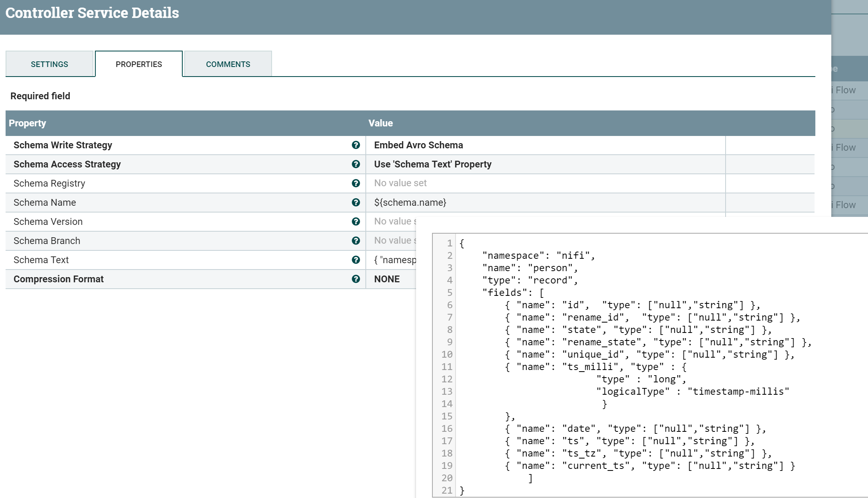This screenshot has height=498, width=868.
Task: Click the Schema Branch help icon
Action: coord(355,241)
